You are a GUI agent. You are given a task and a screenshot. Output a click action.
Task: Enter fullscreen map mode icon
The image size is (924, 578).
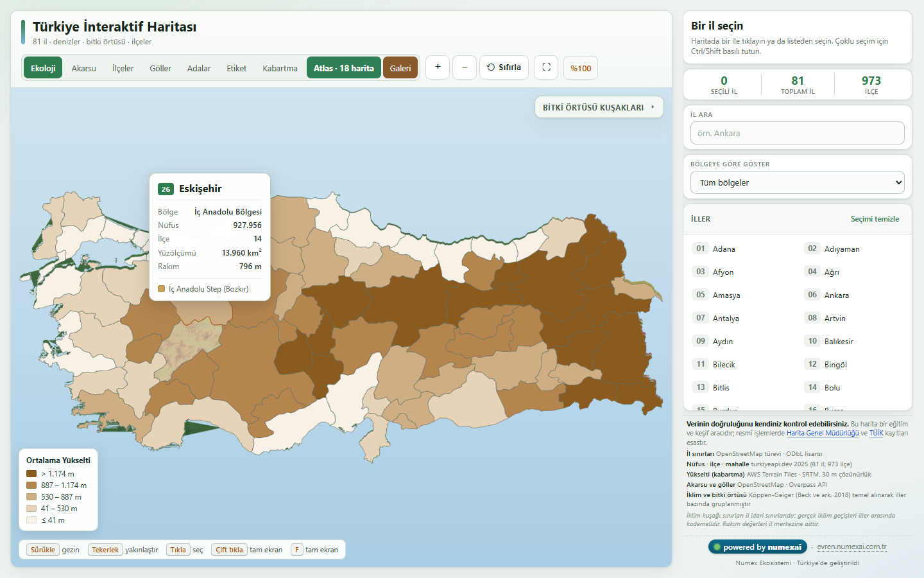[x=546, y=67]
